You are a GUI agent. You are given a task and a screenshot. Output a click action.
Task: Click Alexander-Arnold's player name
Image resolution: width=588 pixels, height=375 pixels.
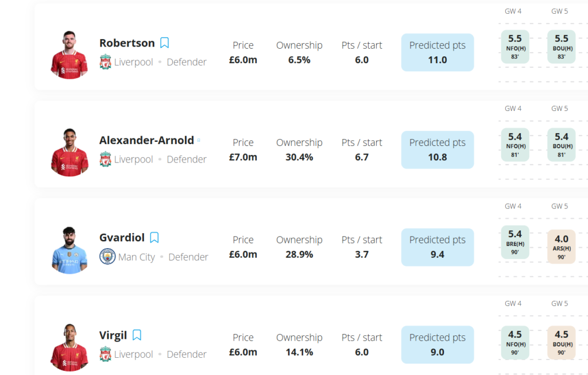coord(146,140)
